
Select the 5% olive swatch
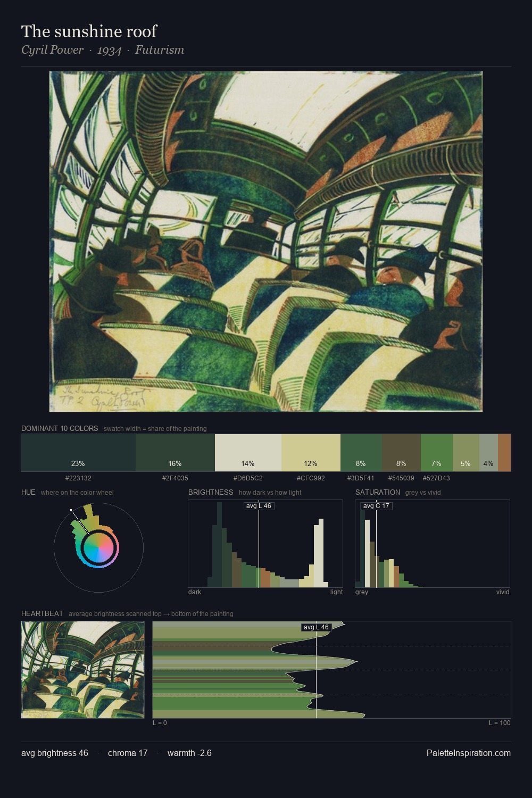465,453
